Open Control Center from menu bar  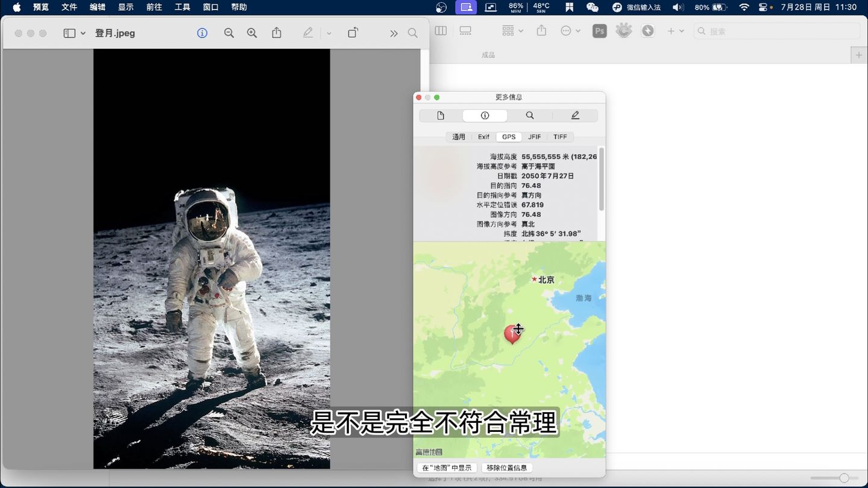click(x=764, y=7)
